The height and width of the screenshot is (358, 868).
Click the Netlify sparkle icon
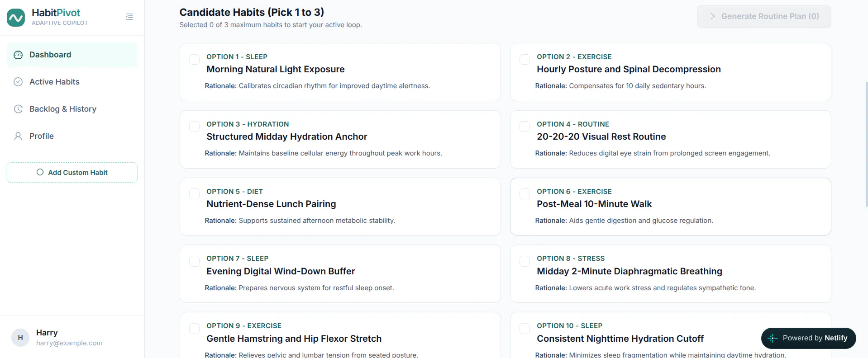[x=773, y=338]
